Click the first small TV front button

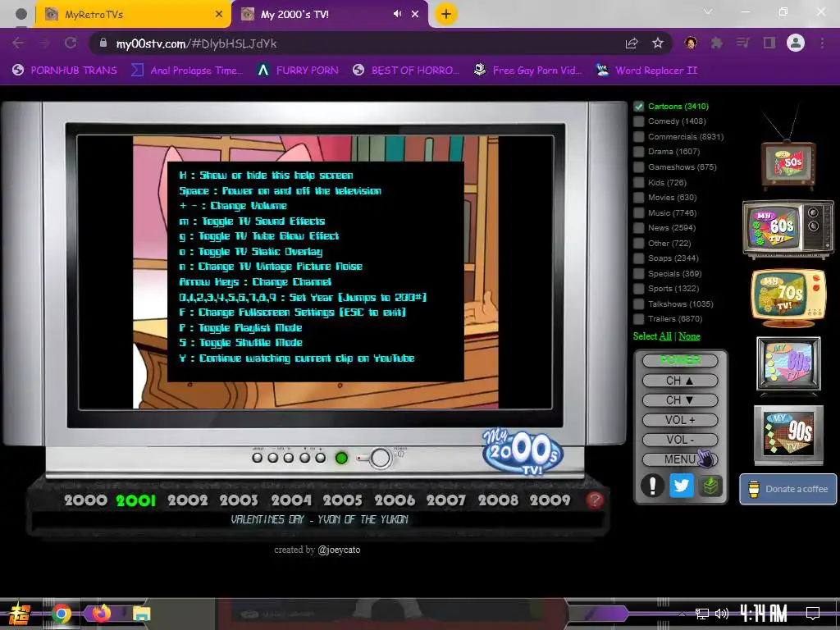(x=257, y=458)
